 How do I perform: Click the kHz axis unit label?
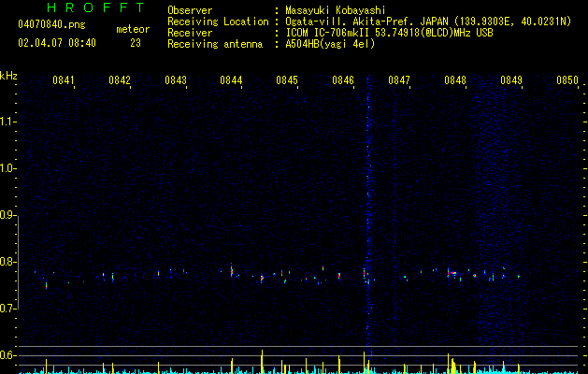click(8, 76)
